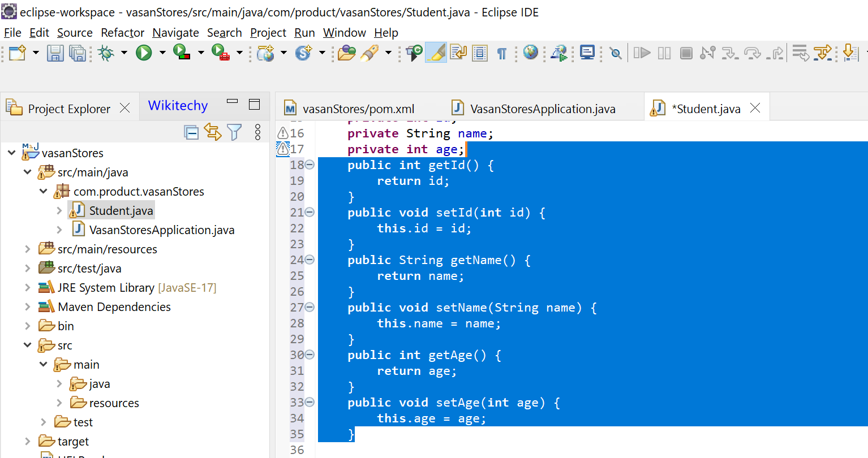Open the Run button dropdown arrow
This screenshot has width=868, height=458.
click(x=162, y=53)
